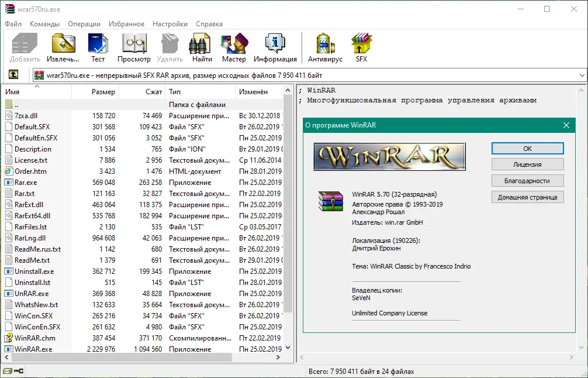
Task: Confirm About dialog with OK
Action: click(528, 148)
